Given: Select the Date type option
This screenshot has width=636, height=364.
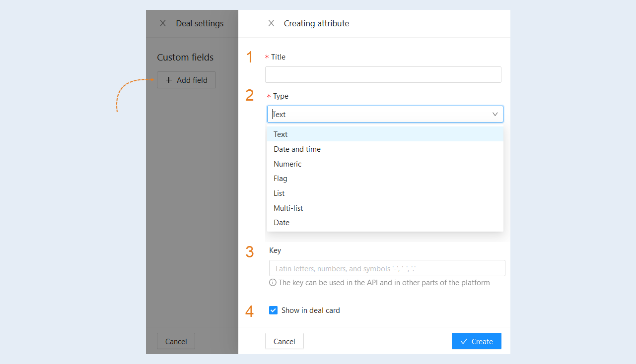Looking at the screenshot, I should (385, 223).
